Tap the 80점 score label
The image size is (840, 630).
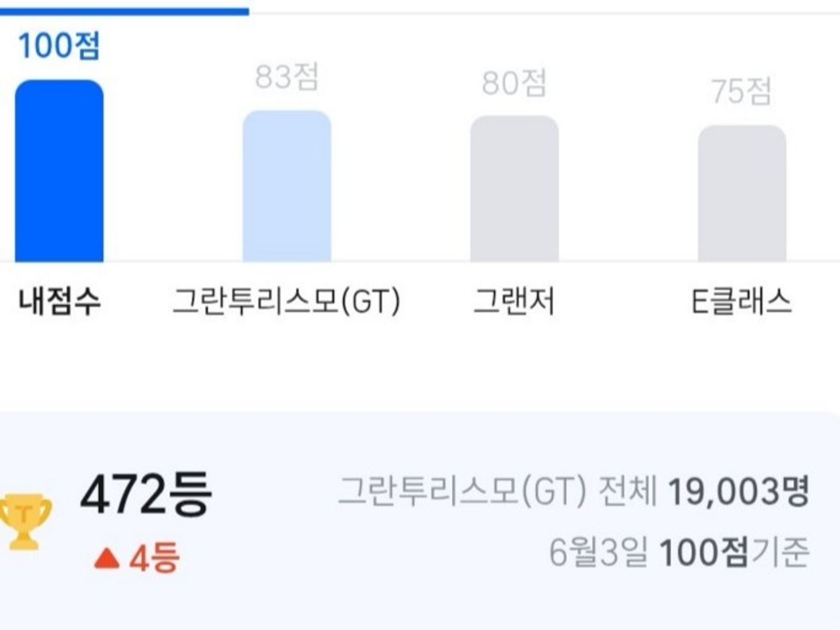514,83
